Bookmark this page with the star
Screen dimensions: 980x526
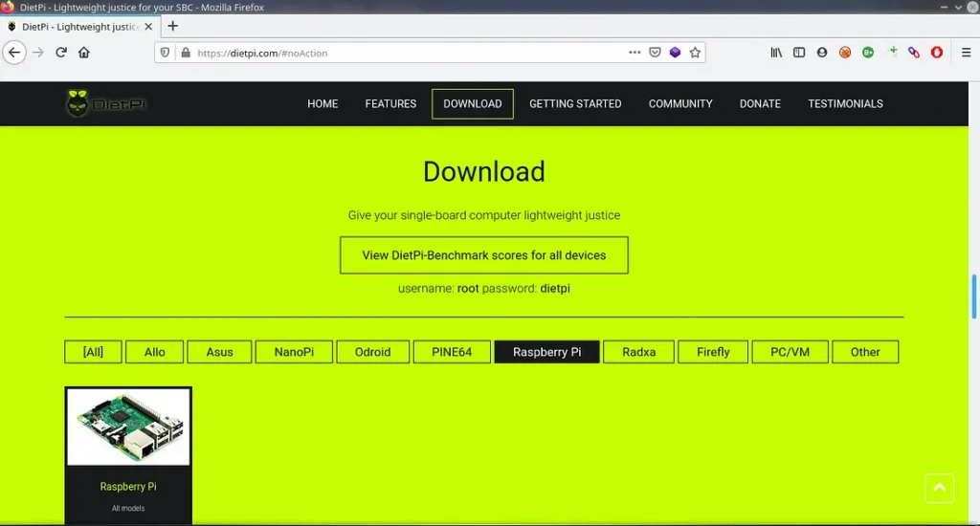pos(695,53)
